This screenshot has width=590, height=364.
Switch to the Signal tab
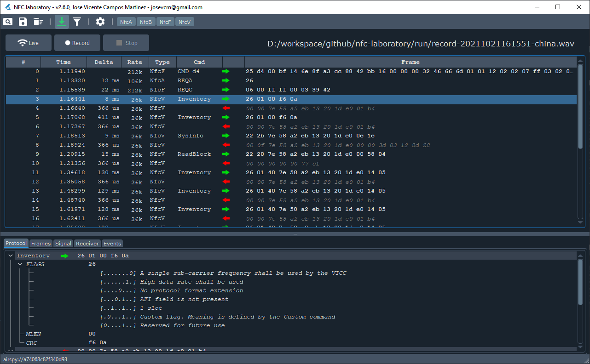pyautogui.click(x=63, y=244)
